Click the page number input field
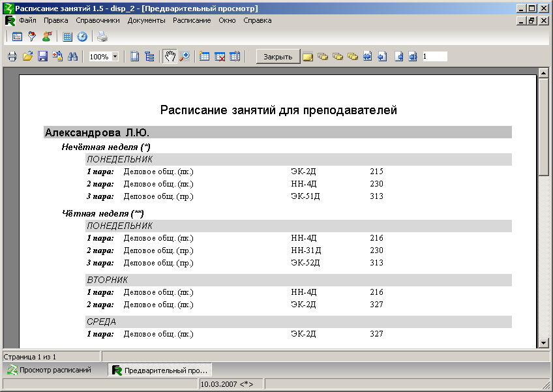Viewport: 553px width, 392px height. pos(435,57)
